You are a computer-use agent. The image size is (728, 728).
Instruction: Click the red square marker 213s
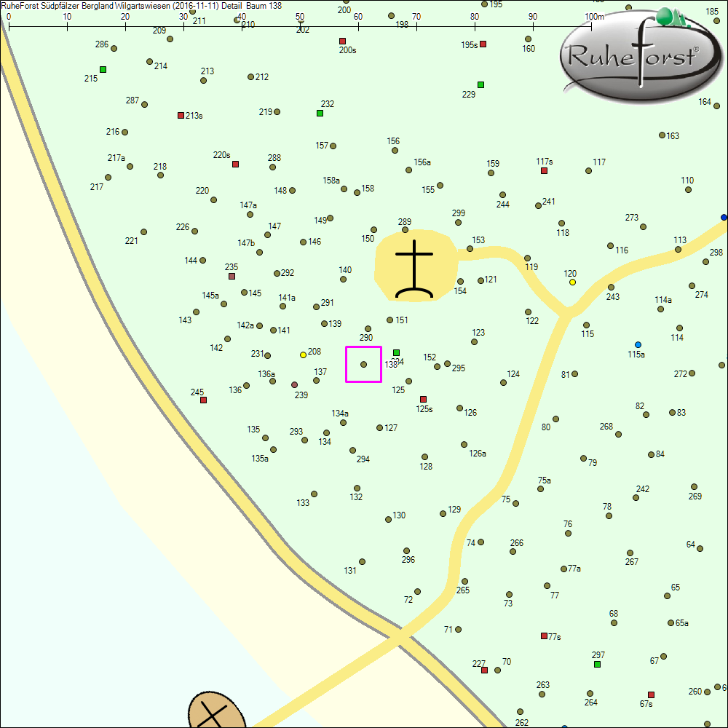[181, 116]
